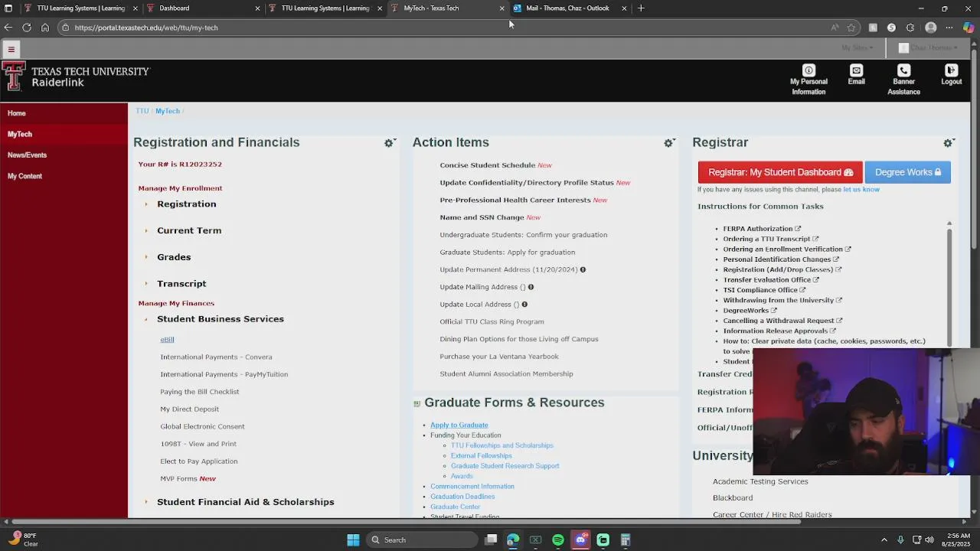980x551 pixels.
Task: Click the Logout icon
Action: 951,70
